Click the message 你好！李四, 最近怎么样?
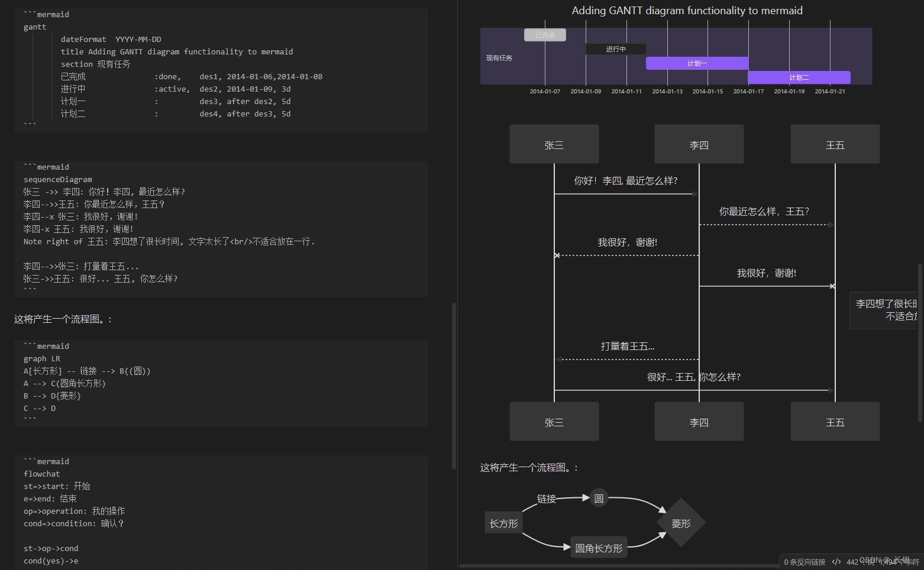The height and width of the screenshot is (570, 924). pyautogui.click(x=626, y=181)
